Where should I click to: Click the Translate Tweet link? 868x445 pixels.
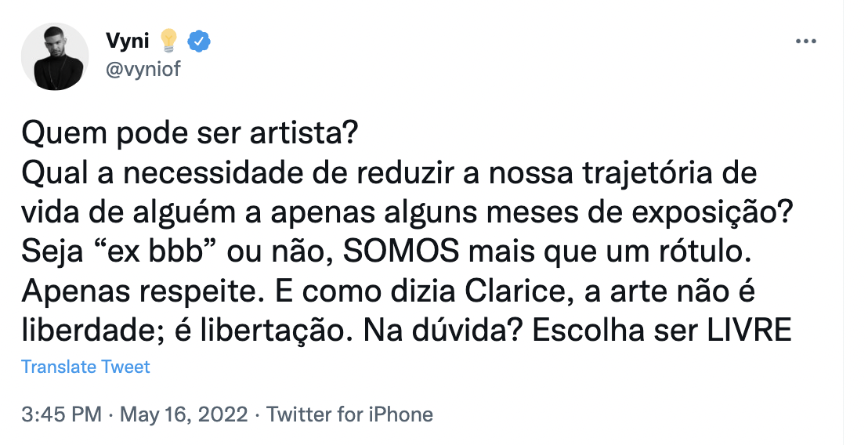pyautogui.click(x=85, y=366)
